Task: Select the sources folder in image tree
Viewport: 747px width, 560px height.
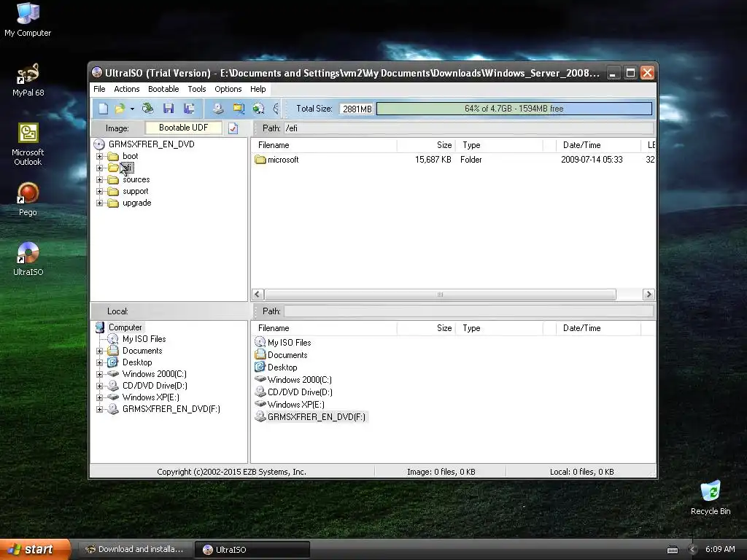Action: [x=136, y=179]
